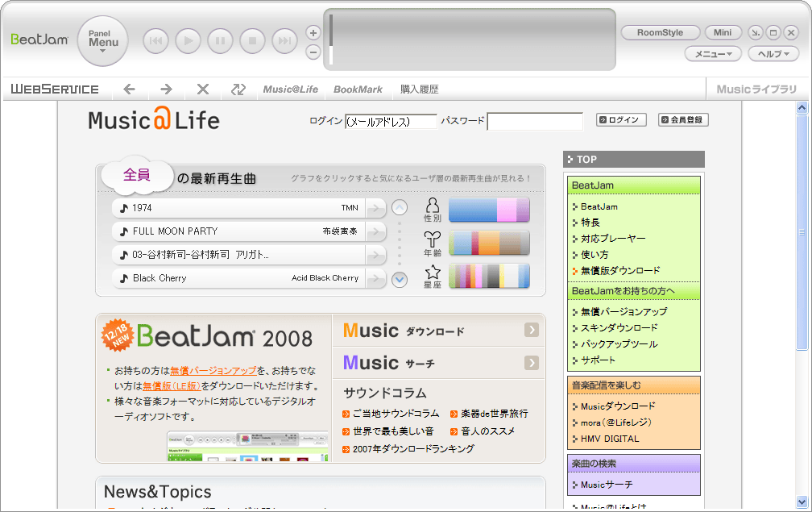Stop playback with the stop button
Viewport: 812px width, 512px height.
tap(252, 41)
